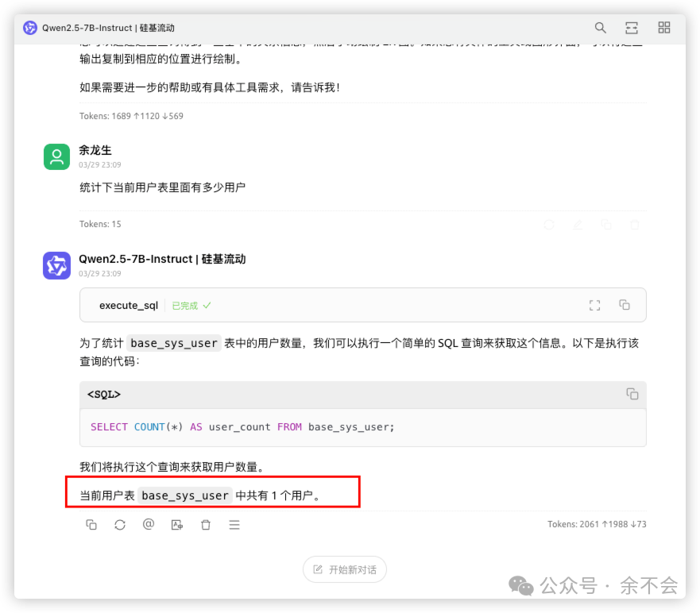Image resolution: width=700 pixels, height=613 pixels.
Task: Open the hamburger menu below the reply
Action: (x=234, y=524)
